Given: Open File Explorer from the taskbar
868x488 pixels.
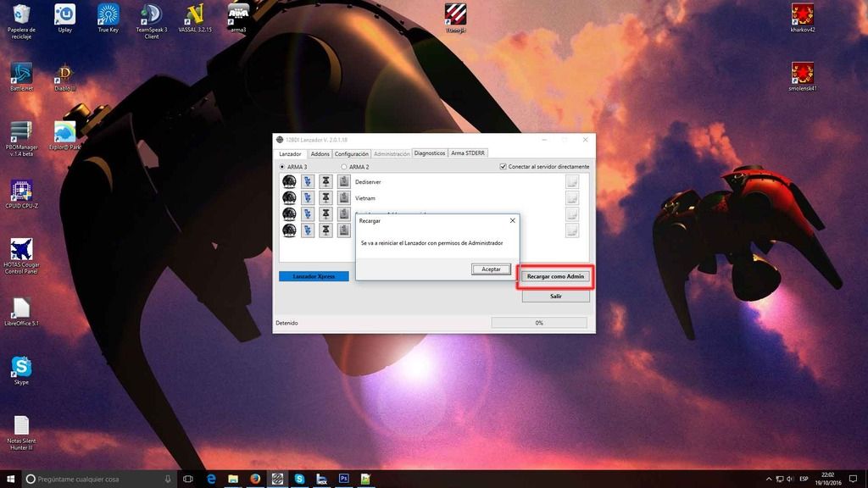Looking at the screenshot, I should 233,480.
